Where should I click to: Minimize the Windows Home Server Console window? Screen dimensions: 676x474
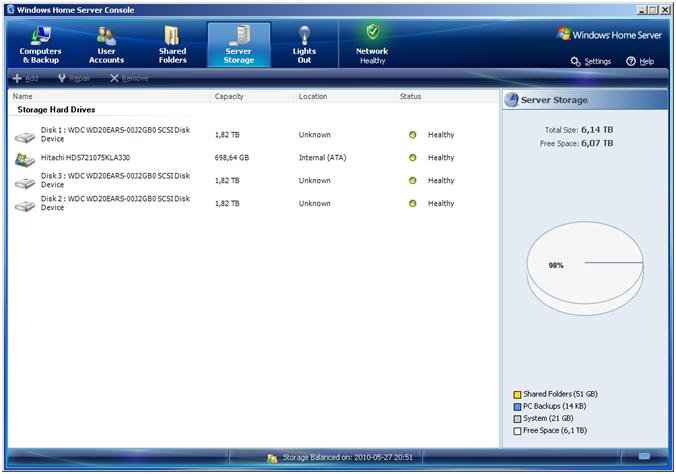pos(642,10)
